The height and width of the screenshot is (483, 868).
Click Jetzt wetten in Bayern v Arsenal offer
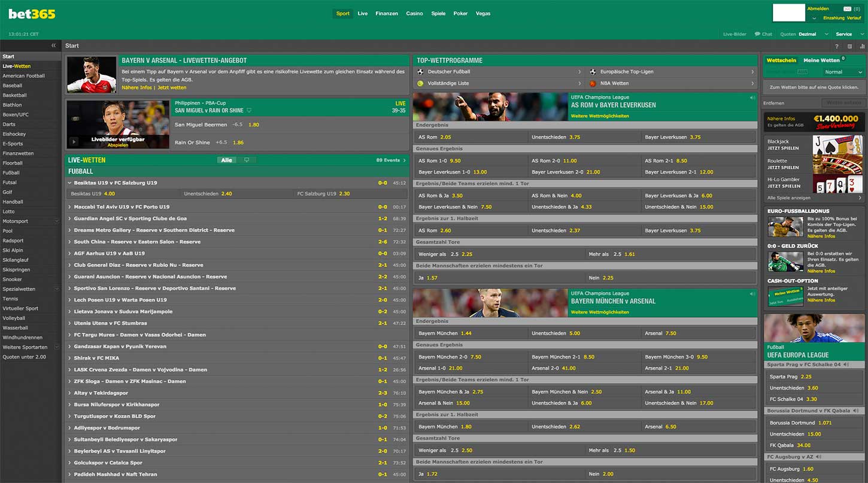point(172,87)
